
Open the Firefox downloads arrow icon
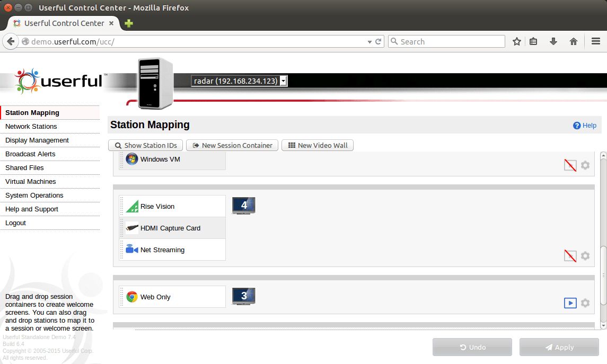click(x=553, y=42)
